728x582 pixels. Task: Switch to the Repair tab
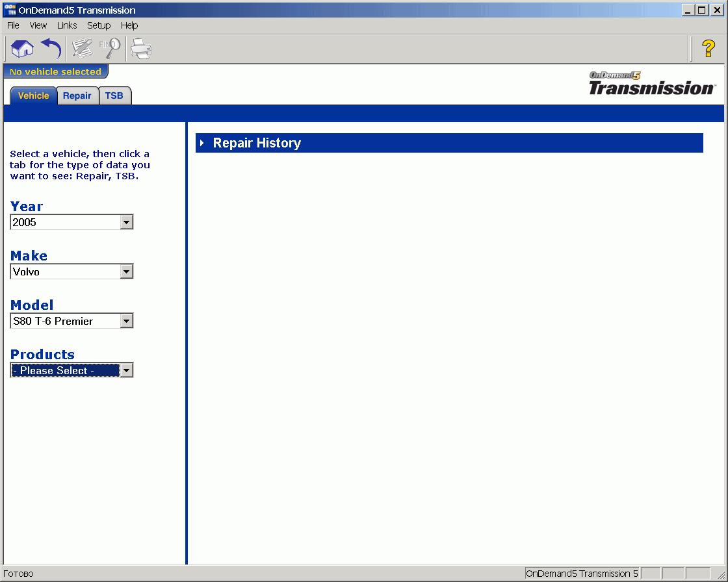77,95
